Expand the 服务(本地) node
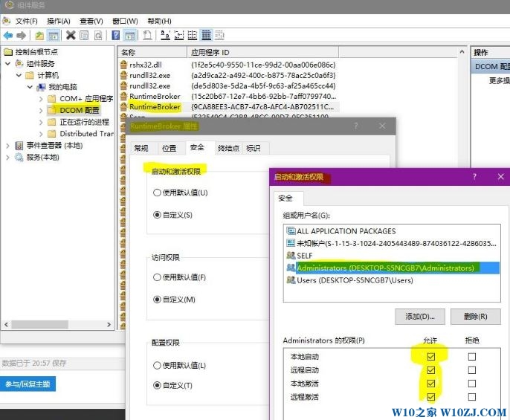Image resolution: width=510 pixels, height=420 pixels. [x=7, y=158]
